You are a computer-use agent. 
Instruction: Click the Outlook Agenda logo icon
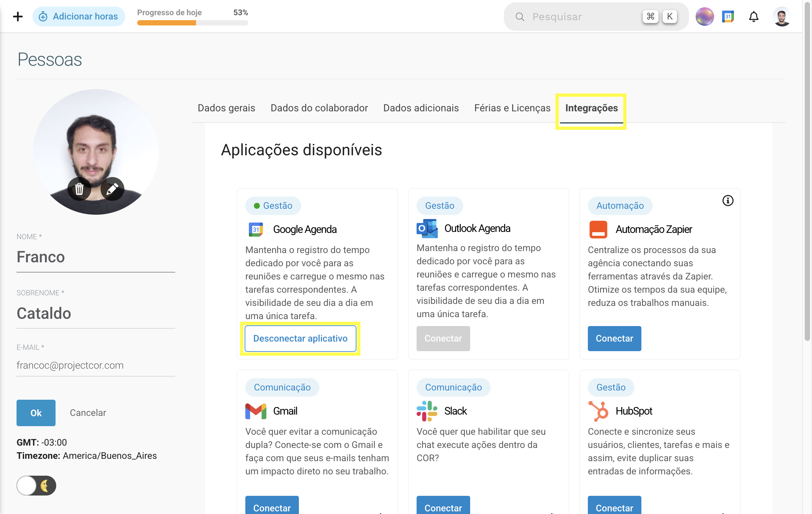pyautogui.click(x=426, y=228)
